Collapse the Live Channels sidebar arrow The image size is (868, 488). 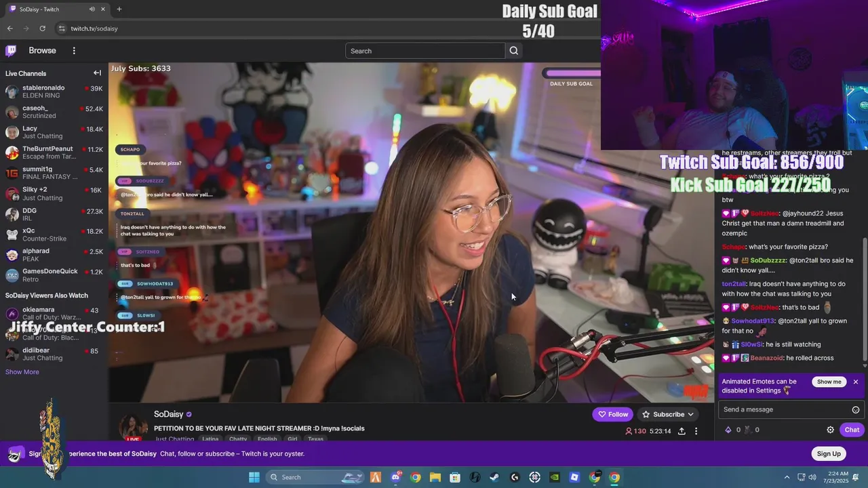point(97,73)
